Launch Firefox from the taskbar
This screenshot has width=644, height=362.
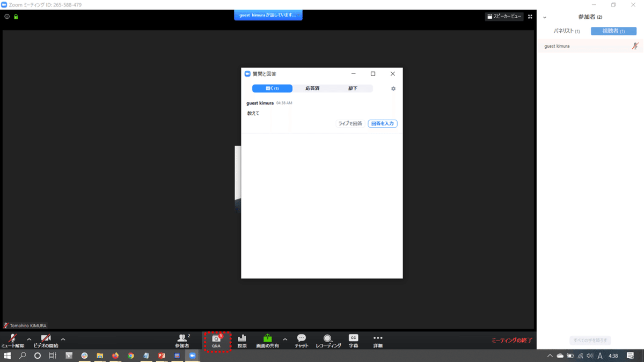point(115,356)
